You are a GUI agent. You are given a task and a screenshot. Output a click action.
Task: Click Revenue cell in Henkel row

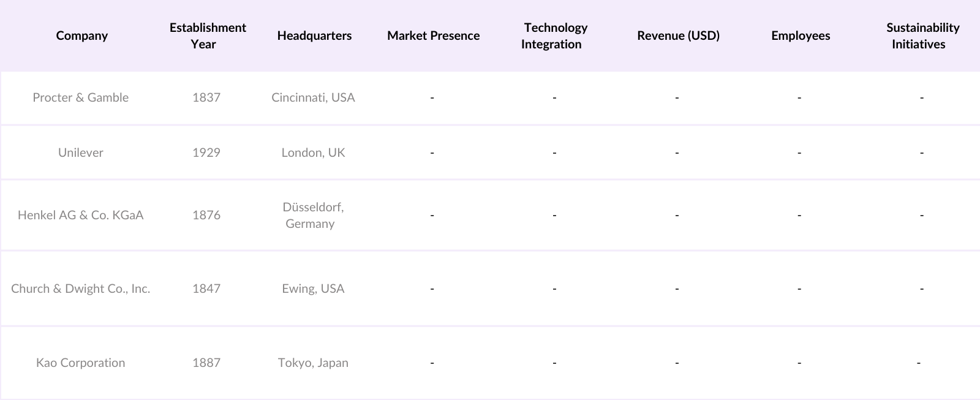(677, 215)
